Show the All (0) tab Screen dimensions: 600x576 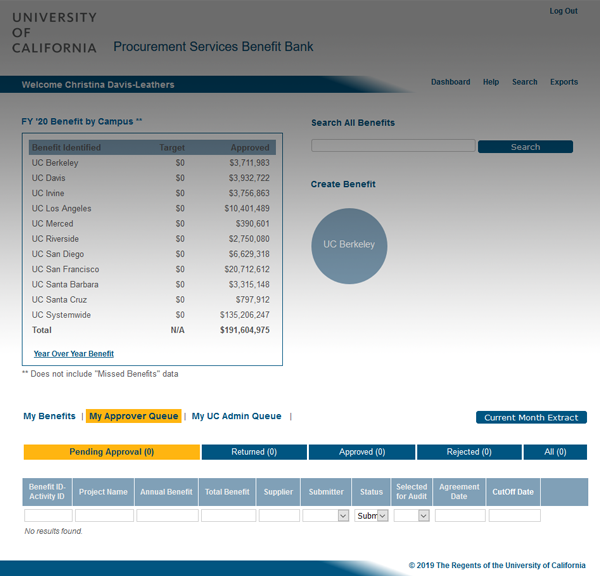[x=555, y=452]
